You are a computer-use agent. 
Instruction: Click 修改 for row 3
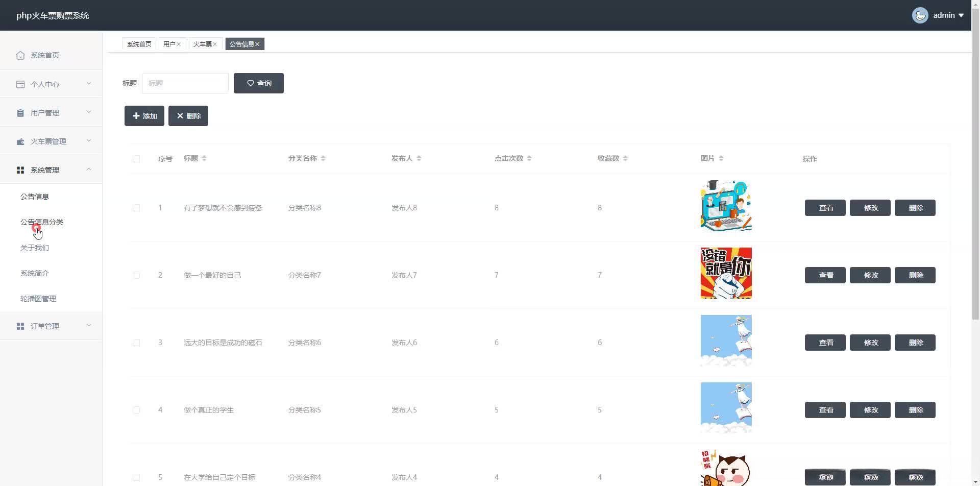[x=870, y=343]
